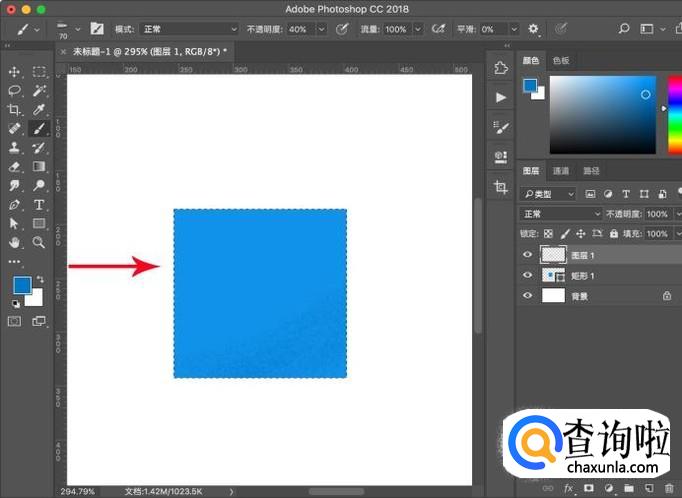Hide the 背景 layer
The height and width of the screenshot is (498, 682).
pyautogui.click(x=527, y=296)
